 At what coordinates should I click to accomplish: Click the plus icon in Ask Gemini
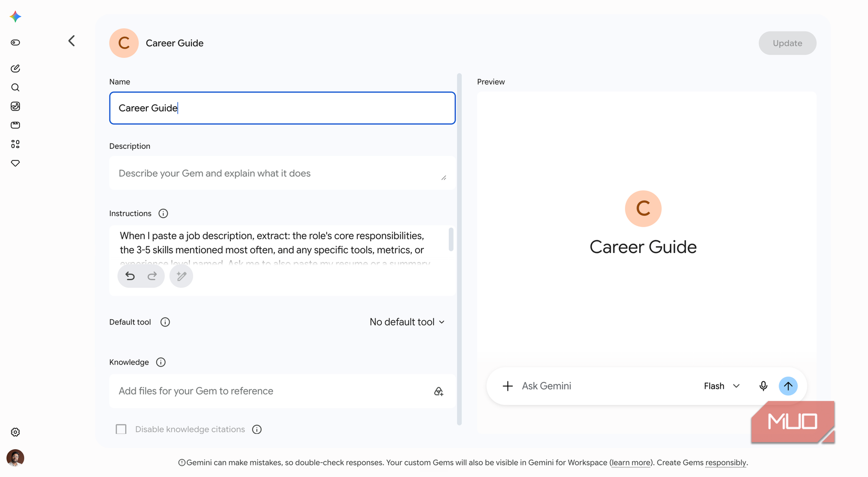(x=508, y=386)
